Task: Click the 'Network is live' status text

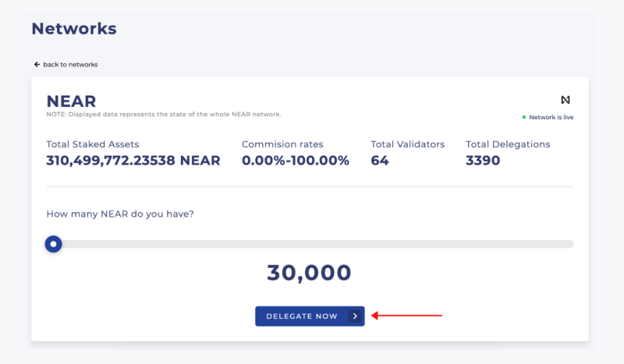Action: point(551,117)
